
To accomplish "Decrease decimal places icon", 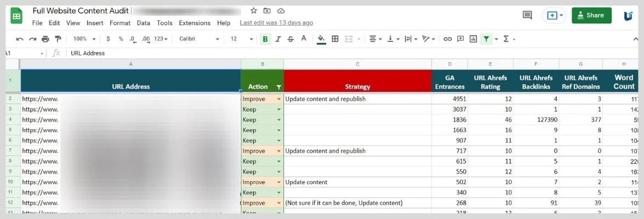I will point(132,39).
